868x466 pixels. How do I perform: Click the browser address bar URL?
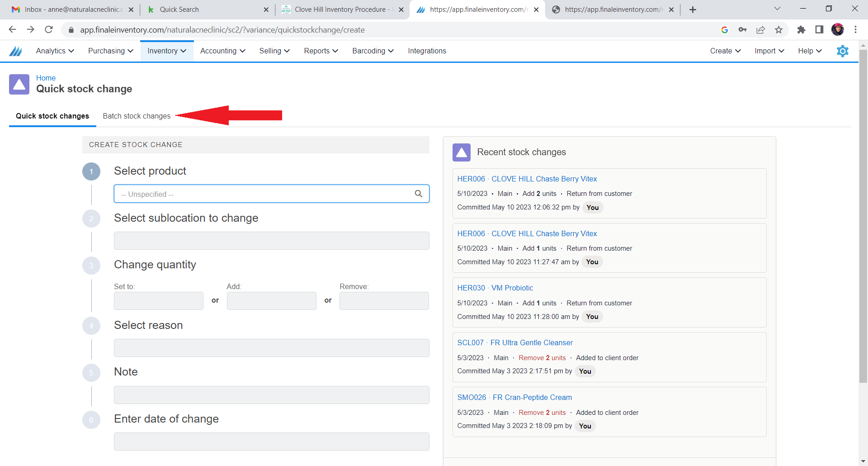click(222, 30)
